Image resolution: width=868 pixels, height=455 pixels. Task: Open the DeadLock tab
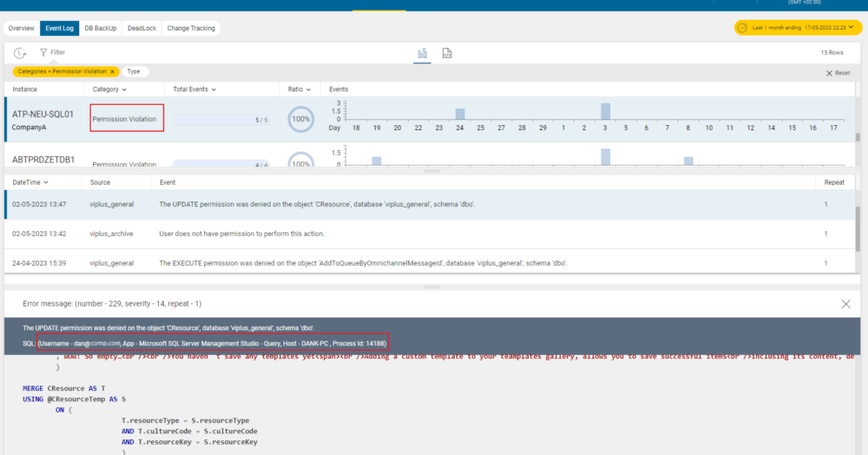point(141,28)
